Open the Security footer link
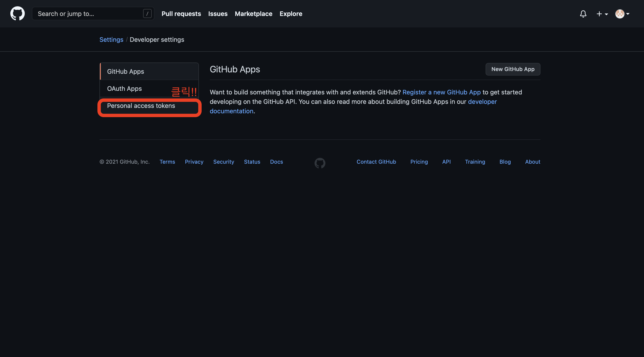 223,162
